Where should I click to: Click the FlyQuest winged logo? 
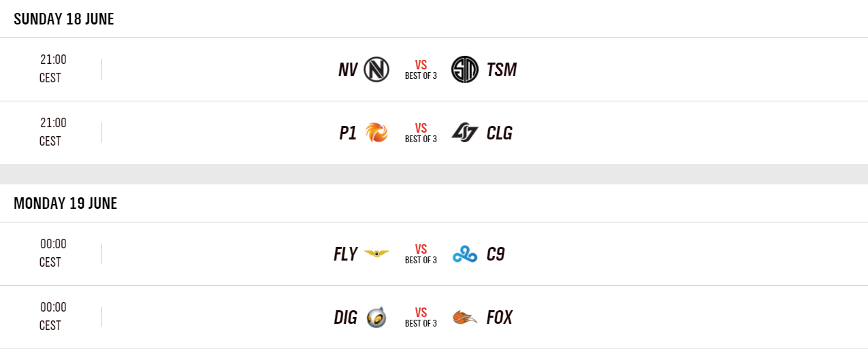(x=376, y=254)
